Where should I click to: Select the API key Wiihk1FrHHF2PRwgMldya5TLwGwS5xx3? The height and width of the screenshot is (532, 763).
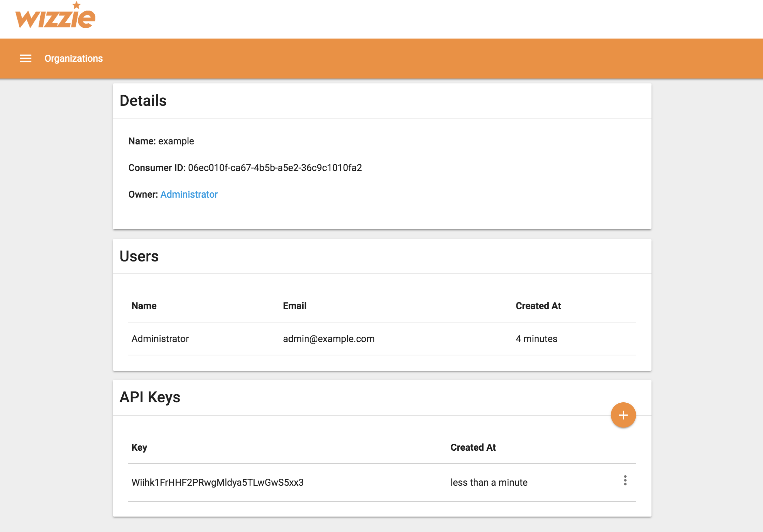pos(218,483)
